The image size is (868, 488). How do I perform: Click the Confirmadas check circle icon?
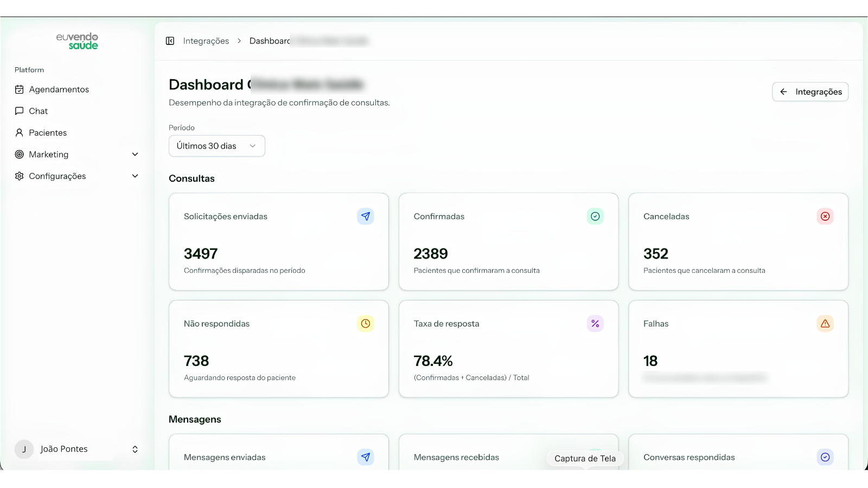pos(595,216)
